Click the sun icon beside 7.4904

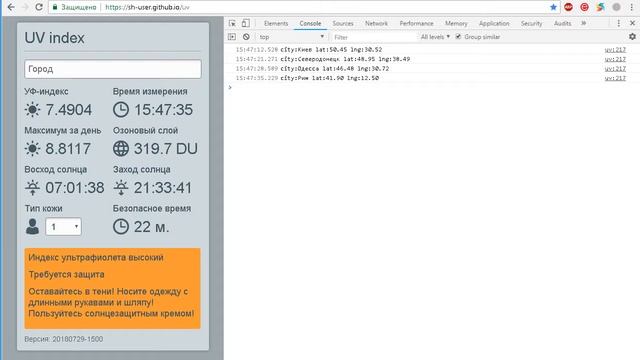[32, 110]
